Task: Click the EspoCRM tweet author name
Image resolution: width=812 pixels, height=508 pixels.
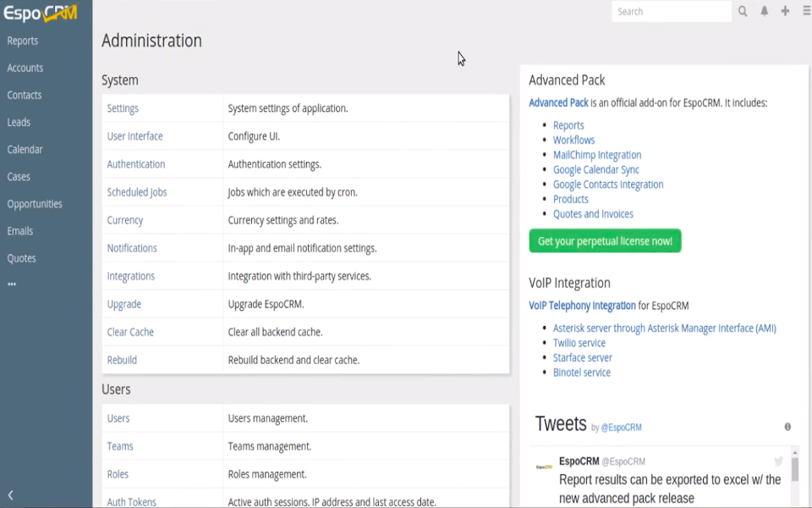Action: tap(579, 461)
